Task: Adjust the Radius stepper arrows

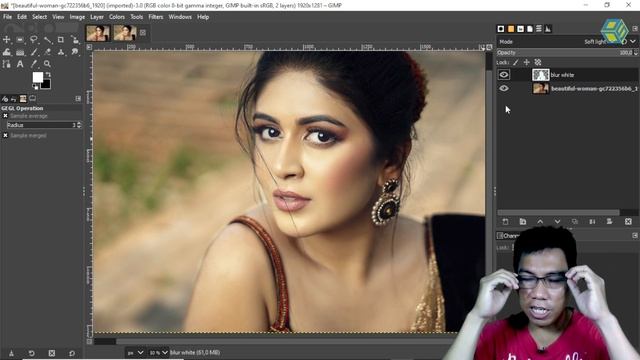Action: [x=79, y=125]
